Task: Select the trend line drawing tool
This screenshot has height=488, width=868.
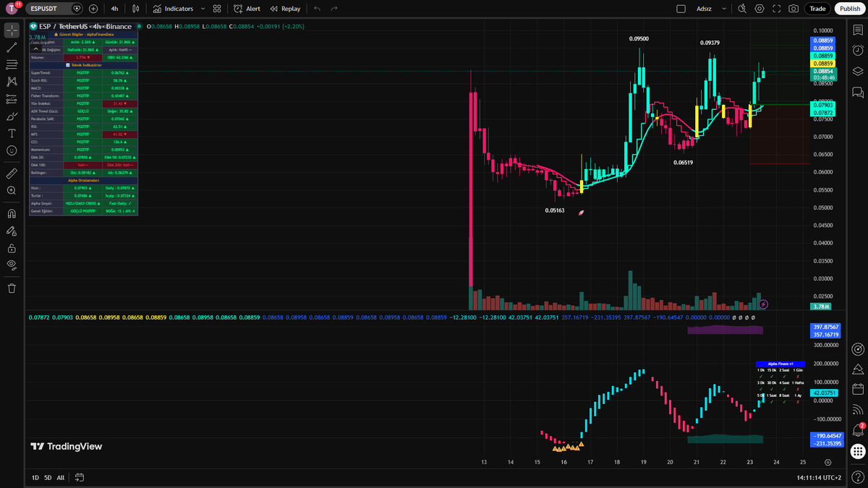Action: point(12,48)
